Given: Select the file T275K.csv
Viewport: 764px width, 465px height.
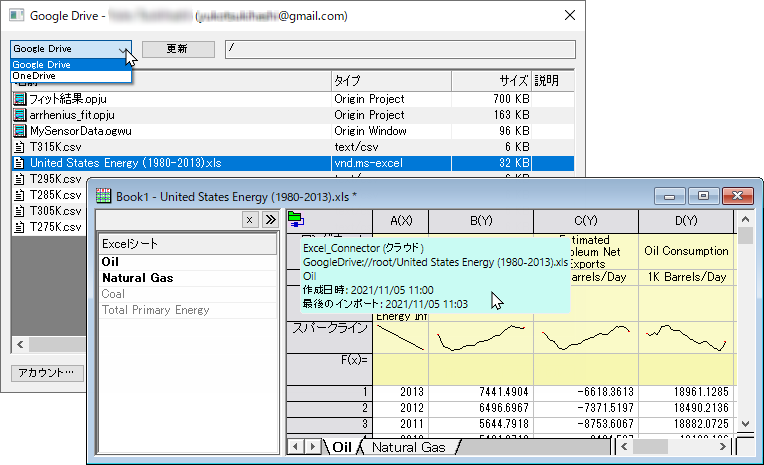Looking at the screenshot, I should coord(56,227).
